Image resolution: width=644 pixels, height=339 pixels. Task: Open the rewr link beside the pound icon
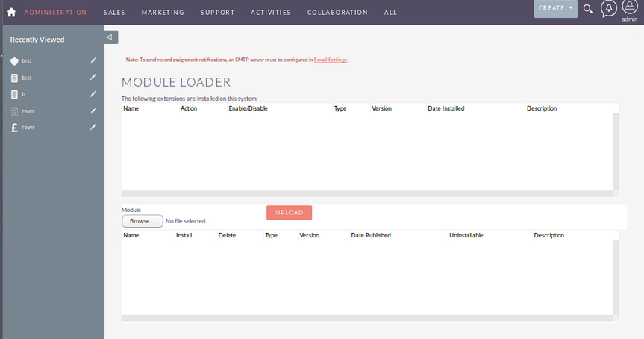click(x=28, y=128)
